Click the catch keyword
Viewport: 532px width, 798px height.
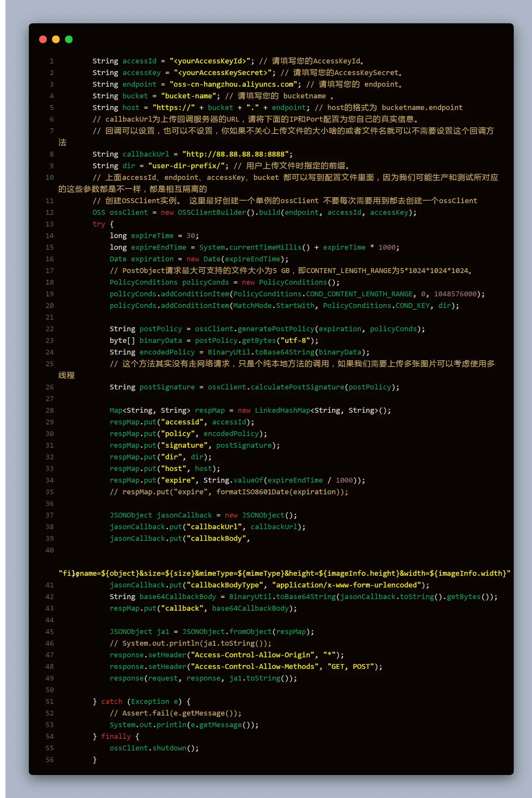pyautogui.click(x=112, y=701)
